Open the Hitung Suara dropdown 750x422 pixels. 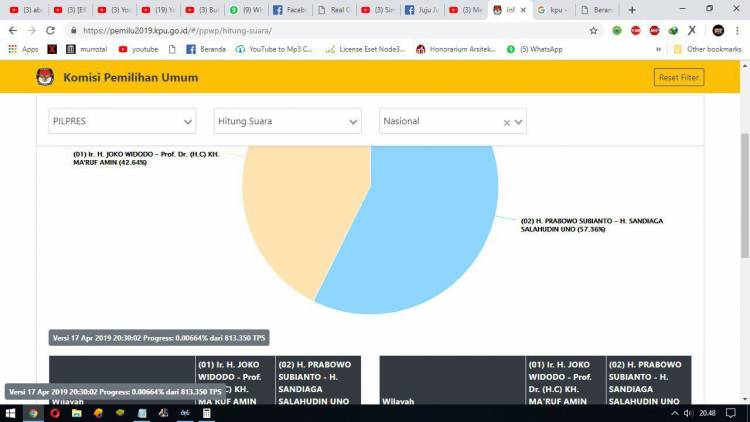coord(287,122)
